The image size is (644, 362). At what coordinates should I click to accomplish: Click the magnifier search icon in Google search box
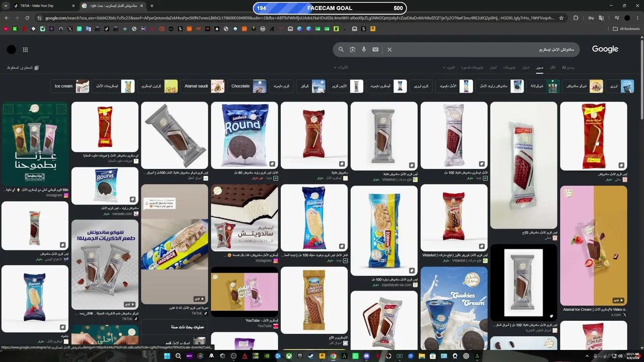point(341,49)
